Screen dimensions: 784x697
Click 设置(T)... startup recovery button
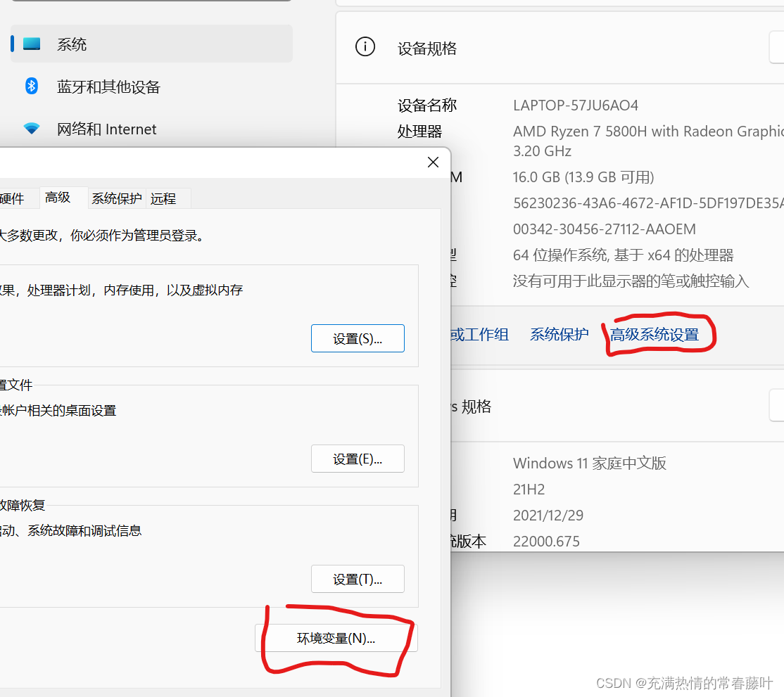[x=358, y=579]
